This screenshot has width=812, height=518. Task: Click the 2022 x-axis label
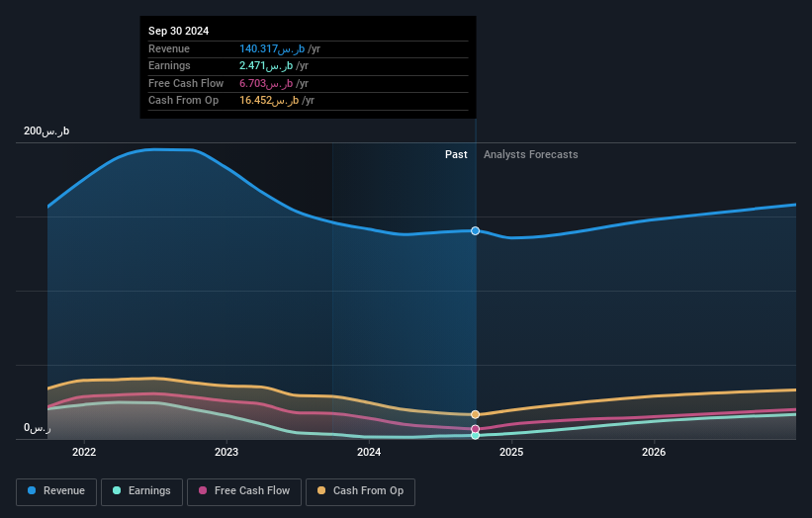84,452
